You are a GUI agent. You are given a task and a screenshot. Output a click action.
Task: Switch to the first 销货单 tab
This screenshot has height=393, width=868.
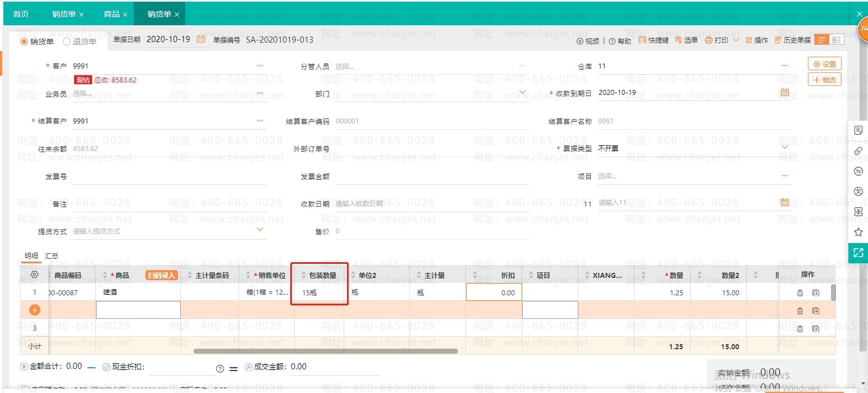tap(64, 14)
